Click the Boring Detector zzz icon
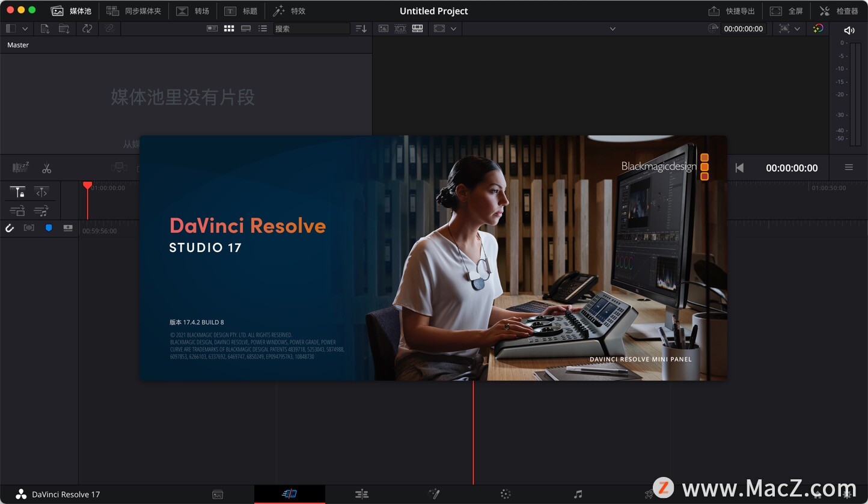 (21, 167)
